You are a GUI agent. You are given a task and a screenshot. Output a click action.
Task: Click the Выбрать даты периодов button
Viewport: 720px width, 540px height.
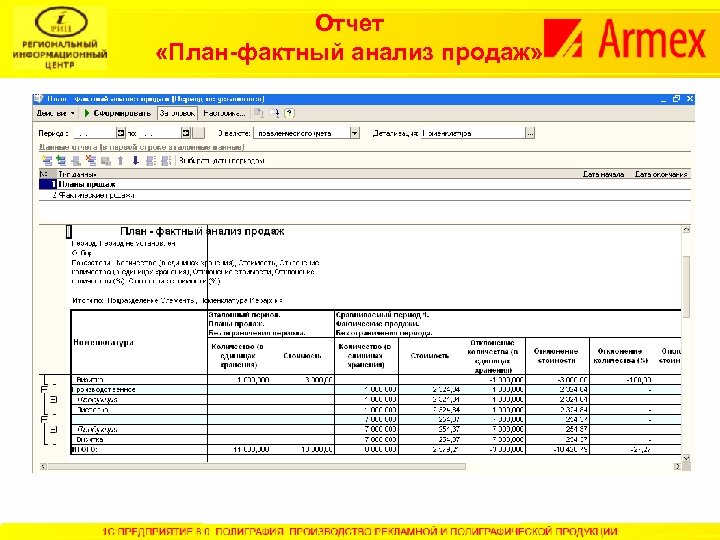tap(222, 161)
